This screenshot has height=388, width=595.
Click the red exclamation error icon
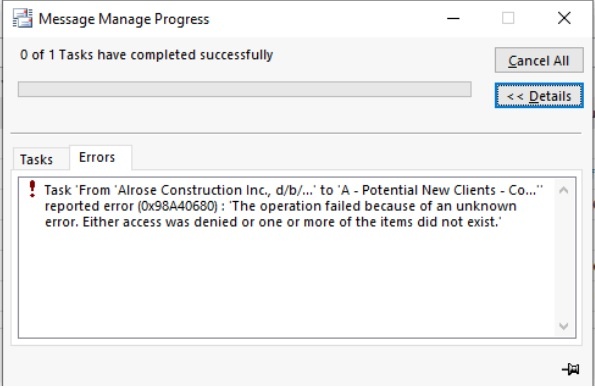pos(32,189)
